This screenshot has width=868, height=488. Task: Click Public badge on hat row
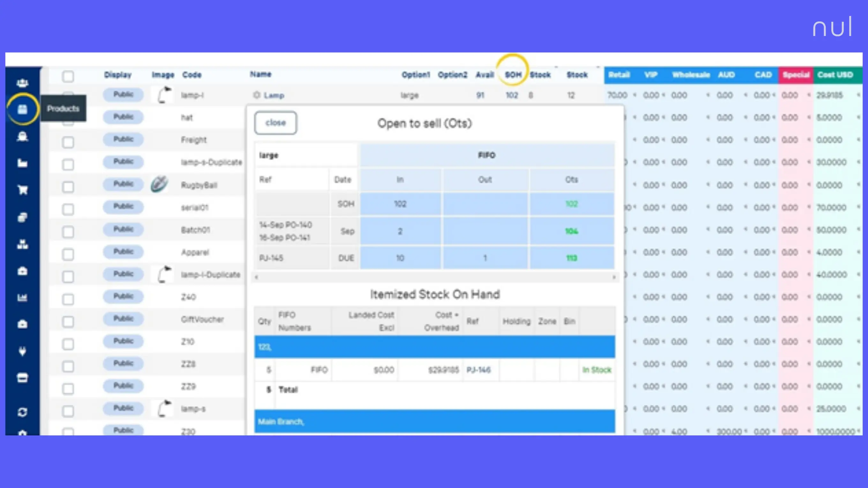[123, 117]
